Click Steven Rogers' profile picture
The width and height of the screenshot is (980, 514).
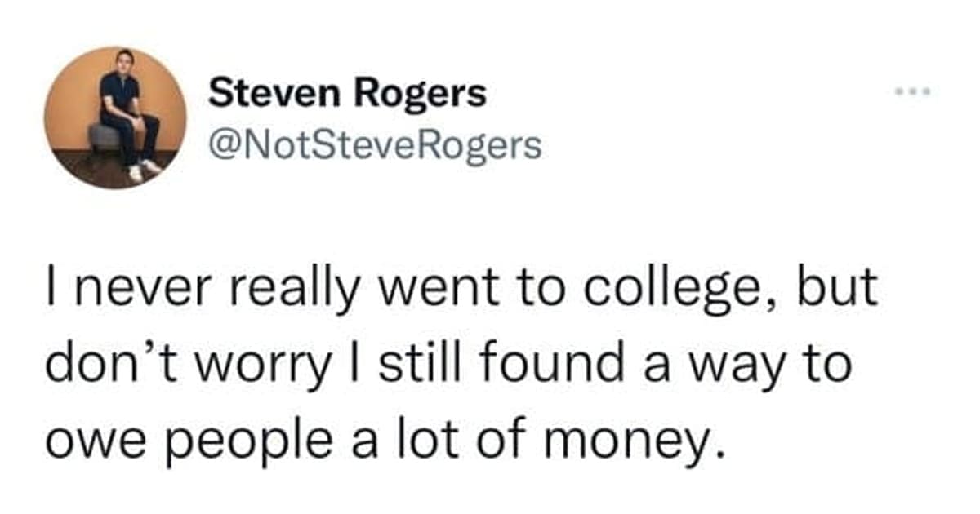point(115,117)
